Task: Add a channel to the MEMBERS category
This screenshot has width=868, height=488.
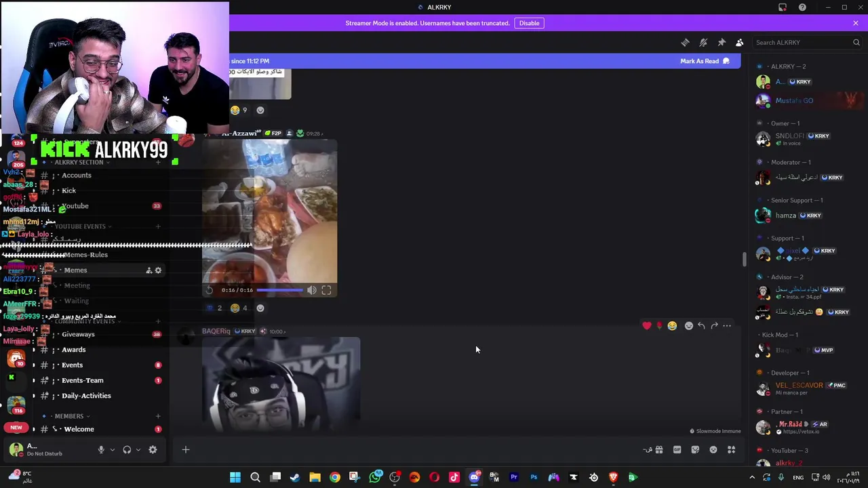Action: click(158, 416)
